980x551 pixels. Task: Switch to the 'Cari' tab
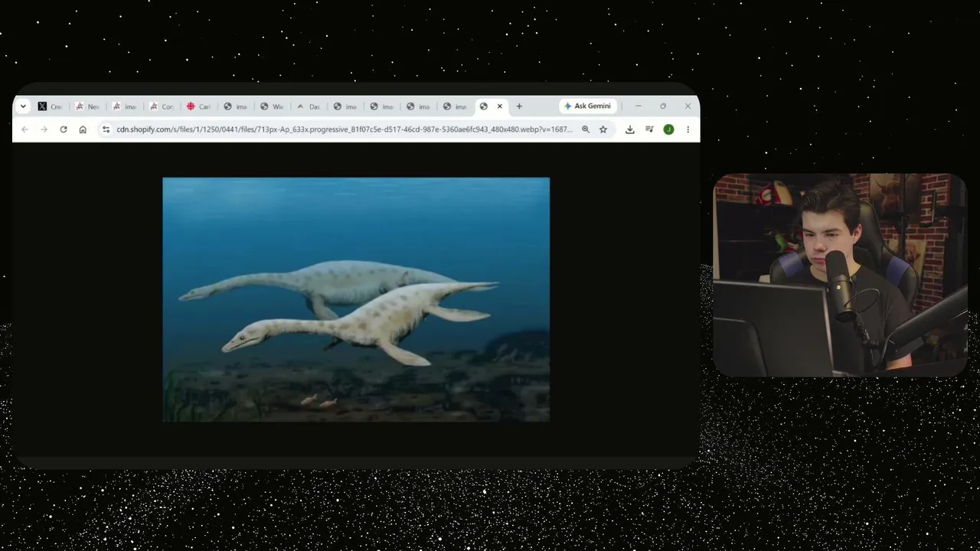click(x=198, y=106)
